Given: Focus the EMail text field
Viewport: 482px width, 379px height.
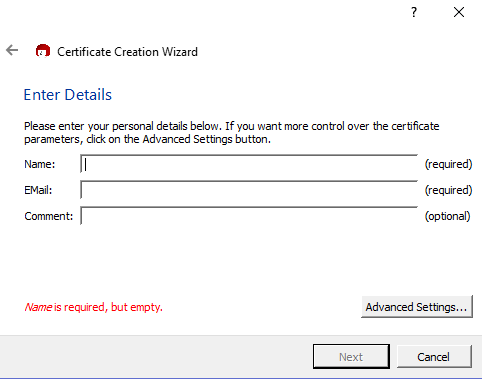Looking at the screenshot, I should 249,190.
